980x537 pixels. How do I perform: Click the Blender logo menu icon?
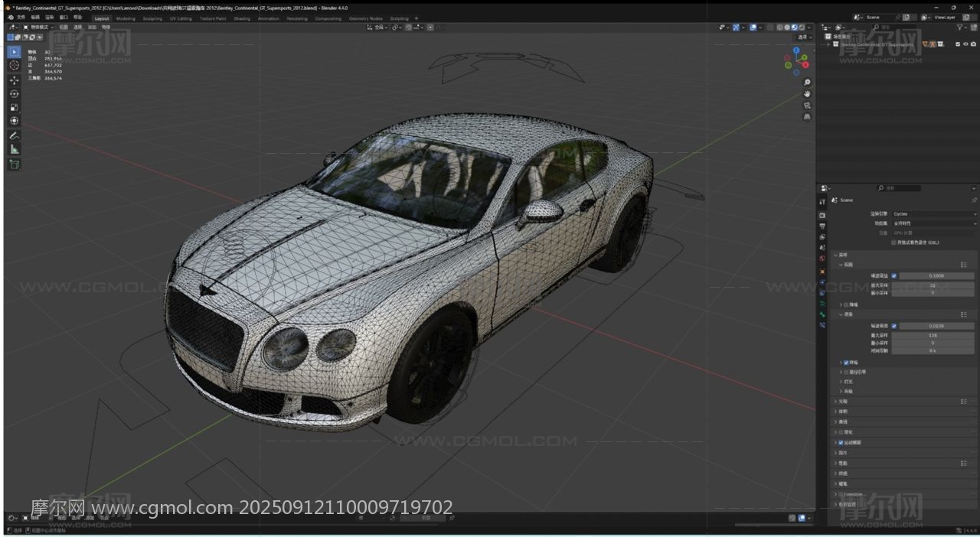[10, 18]
